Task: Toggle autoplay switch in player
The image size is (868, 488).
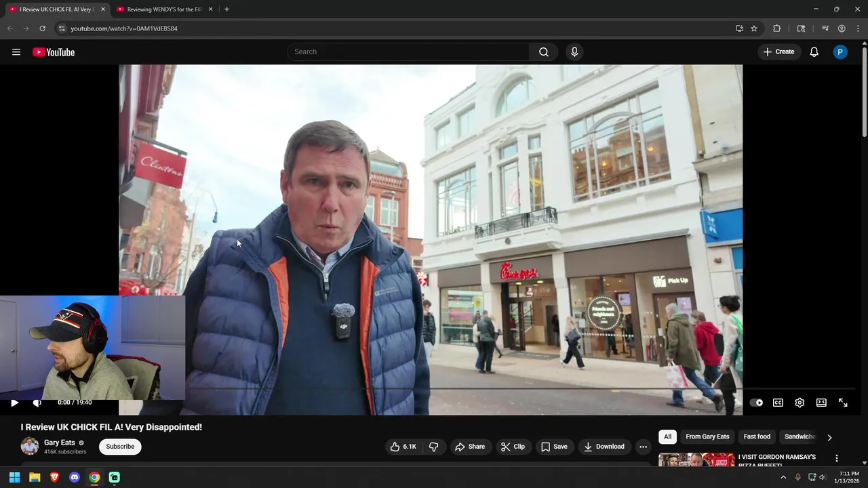Action: 757,403
